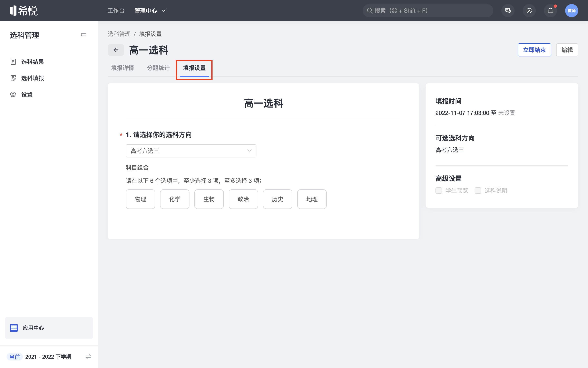Screen dimensions: 588x368
Task: Toggle the 学生预览 checkbox
Action: 439,190
